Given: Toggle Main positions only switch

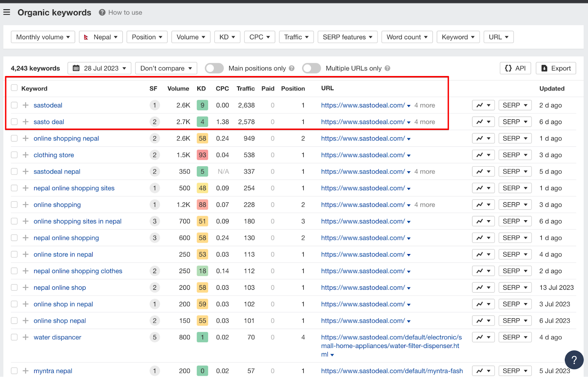Looking at the screenshot, I should pos(214,68).
